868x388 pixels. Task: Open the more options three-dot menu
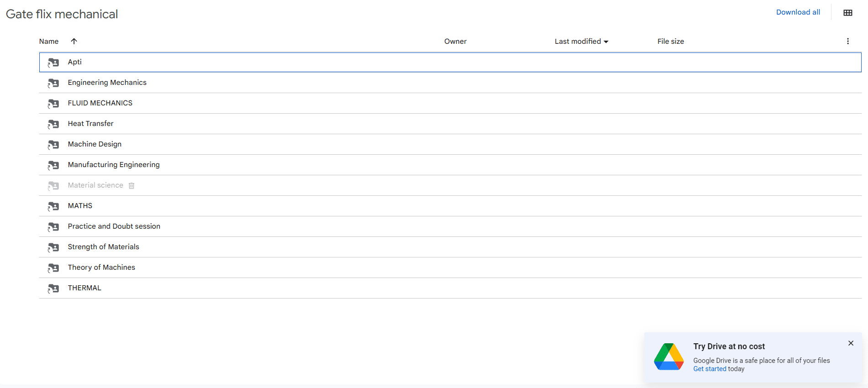coord(847,42)
